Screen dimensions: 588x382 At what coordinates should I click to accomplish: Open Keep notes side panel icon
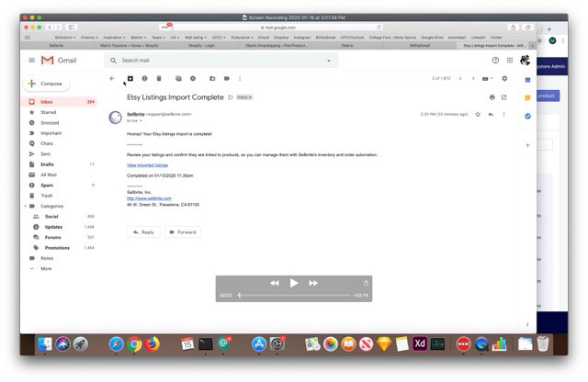(527, 98)
